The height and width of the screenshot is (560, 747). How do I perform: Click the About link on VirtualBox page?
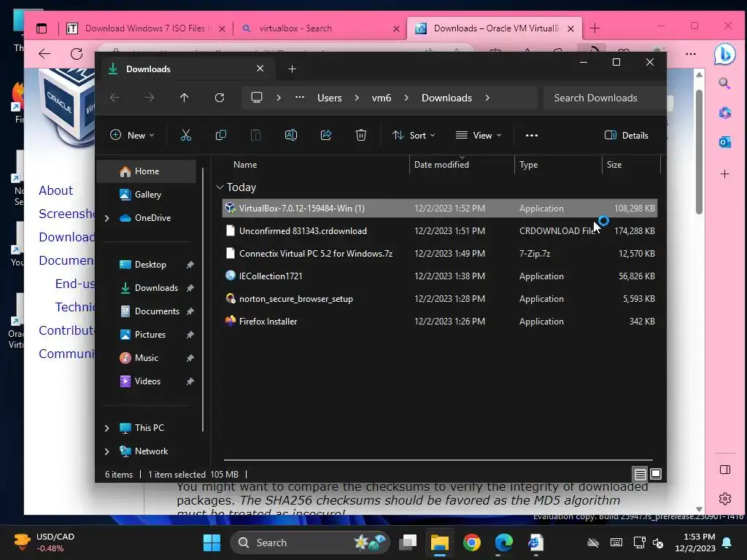click(55, 190)
